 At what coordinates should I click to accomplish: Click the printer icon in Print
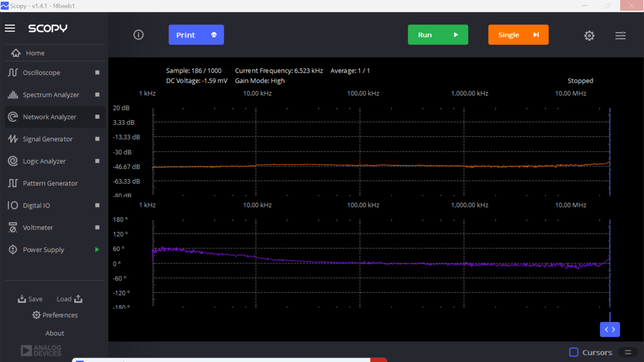214,35
